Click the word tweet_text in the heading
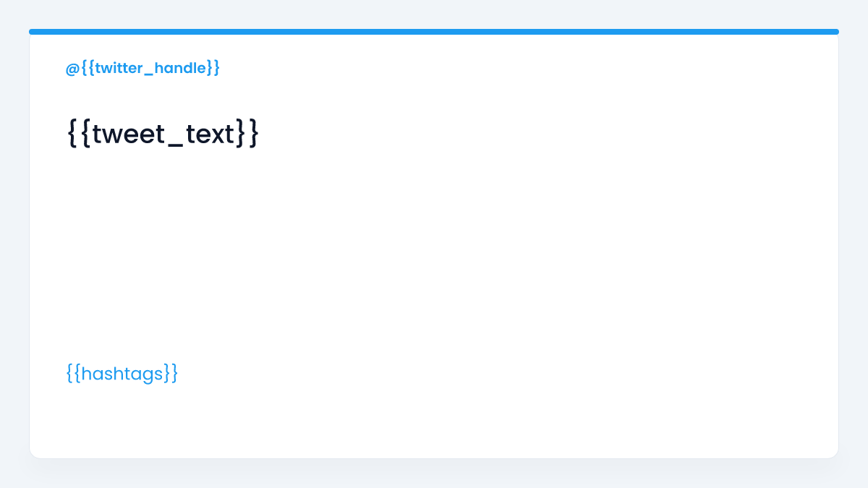 (x=163, y=134)
